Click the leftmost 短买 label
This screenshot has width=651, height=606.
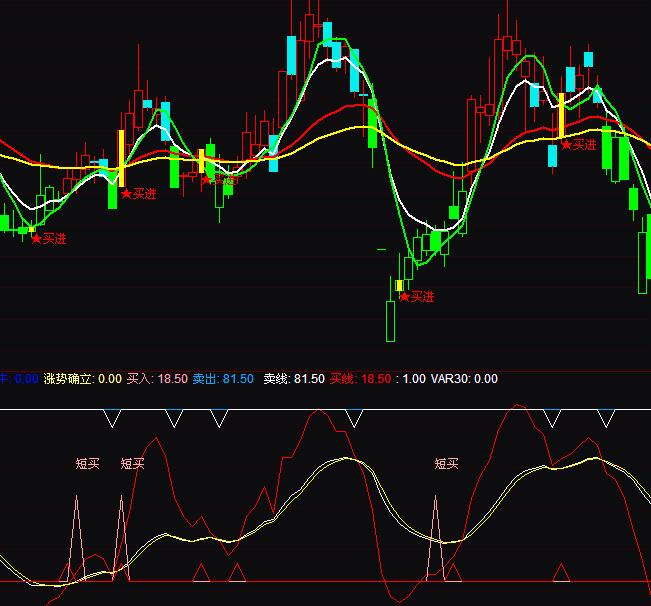(x=88, y=464)
